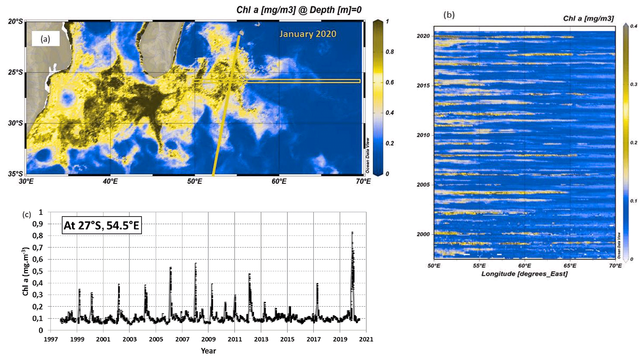This screenshot has height=359, width=644.
Task: Click the January 2020 map label
Action: [x=308, y=34]
